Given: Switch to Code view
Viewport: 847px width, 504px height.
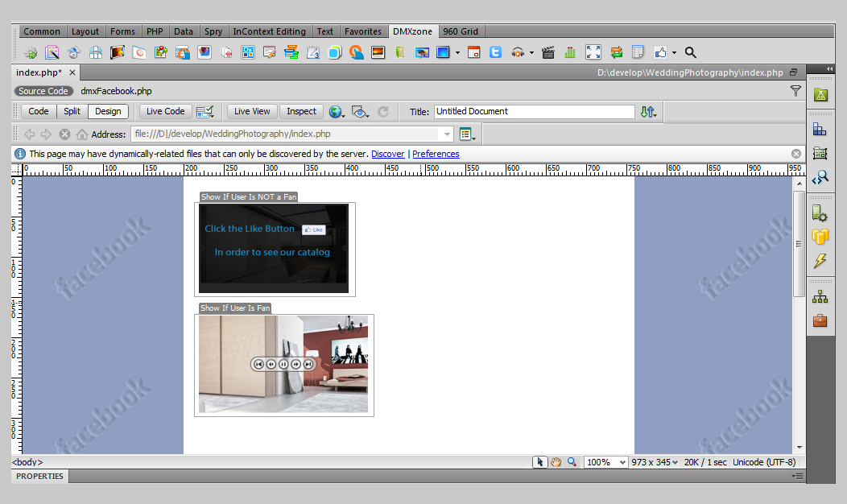Looking at the screenshot, I should click(x=39, y=111).
